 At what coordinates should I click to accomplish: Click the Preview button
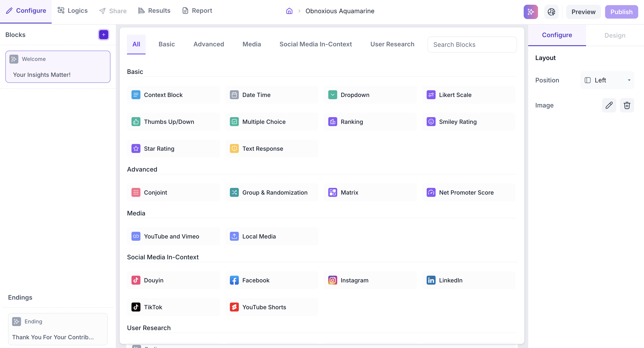(583, 12)
